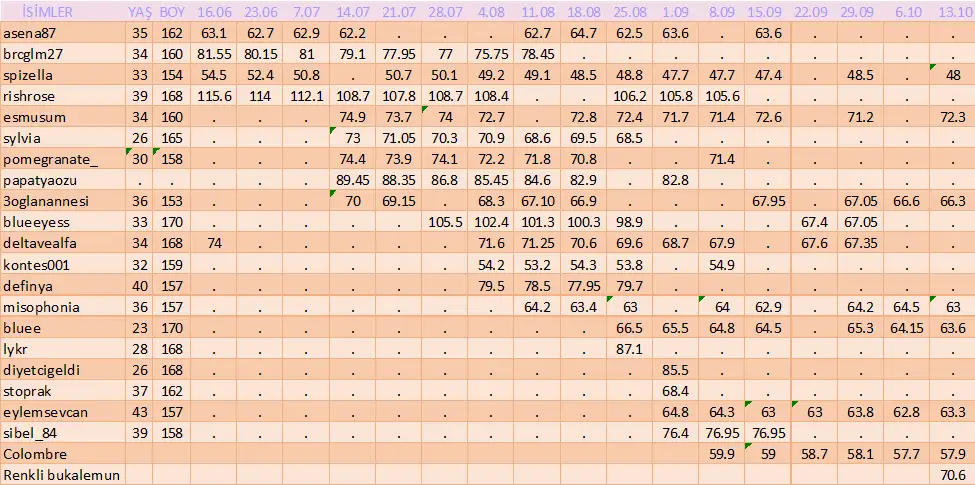
Task: Click the BOY column header
Action: [x=172, y=12]
